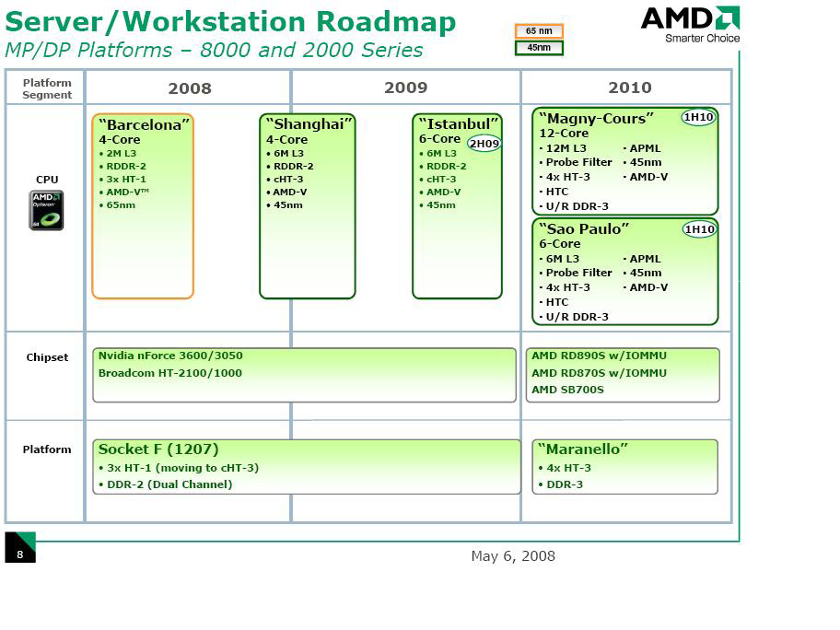Click the "Shanghai" card title
840x630 pixels.
point(309,124)
